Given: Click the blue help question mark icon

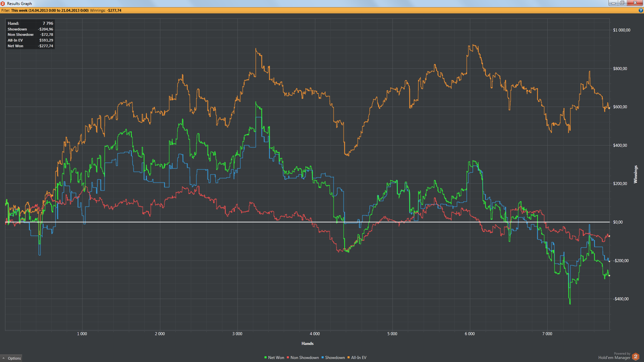Looking at the screenshot, I should pos(641,10).
